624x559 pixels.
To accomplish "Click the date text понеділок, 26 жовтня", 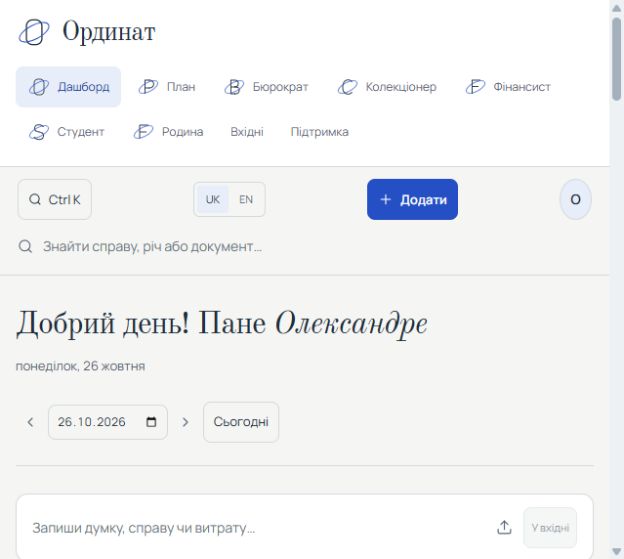I will coord(80,366).
